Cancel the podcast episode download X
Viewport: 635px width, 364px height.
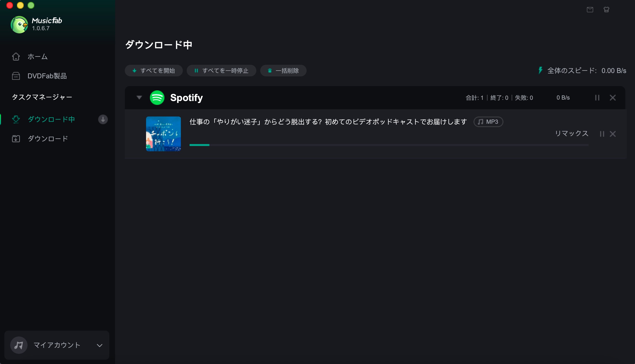[613, 134]
